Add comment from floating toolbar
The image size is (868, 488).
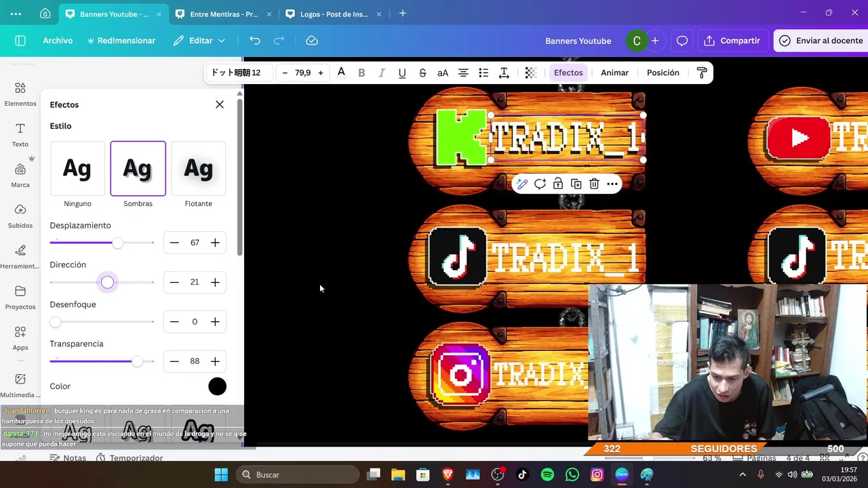pos(540,184)
